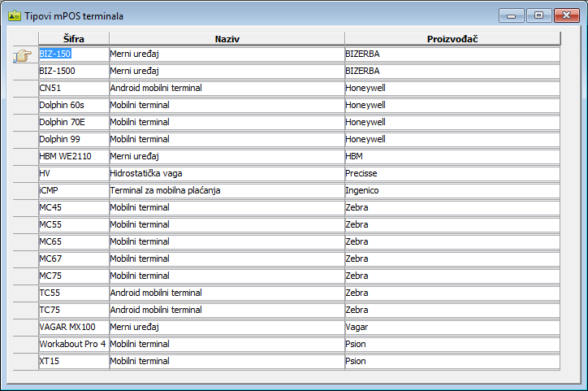Click the Precisse manufacturer cell
The width and height of the screenshot is (588, 391).
pos(452,173)
